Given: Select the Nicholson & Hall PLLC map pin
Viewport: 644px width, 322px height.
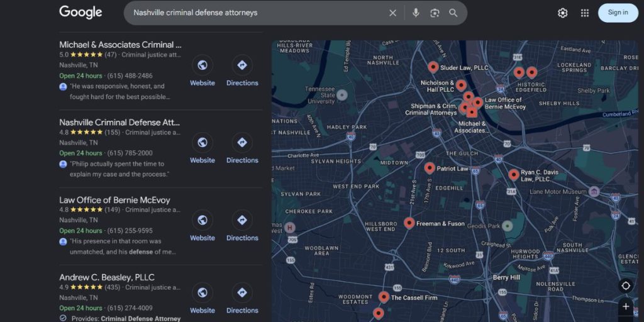Looking at the screenshot, I should [461, 85].
